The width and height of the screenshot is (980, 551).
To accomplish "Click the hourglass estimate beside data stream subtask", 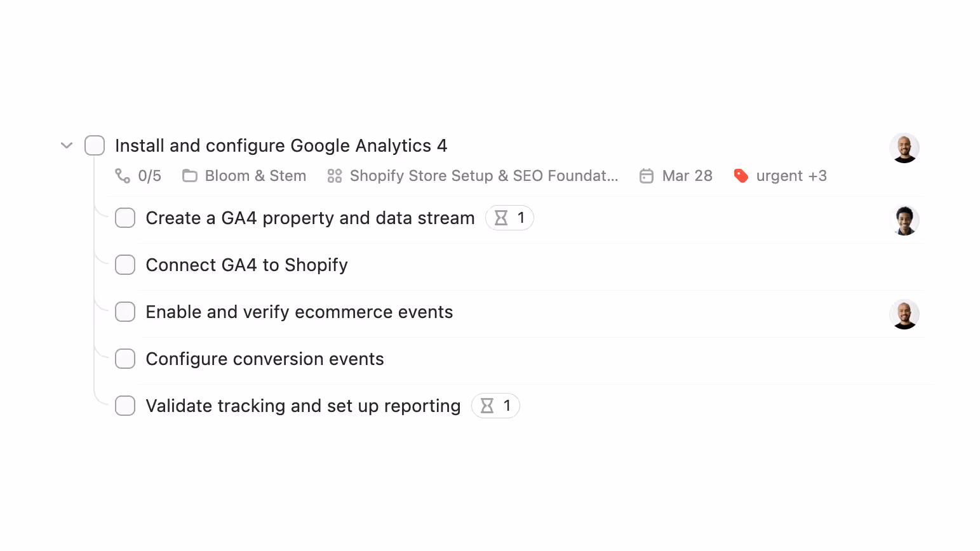I will tap(509, 218).
